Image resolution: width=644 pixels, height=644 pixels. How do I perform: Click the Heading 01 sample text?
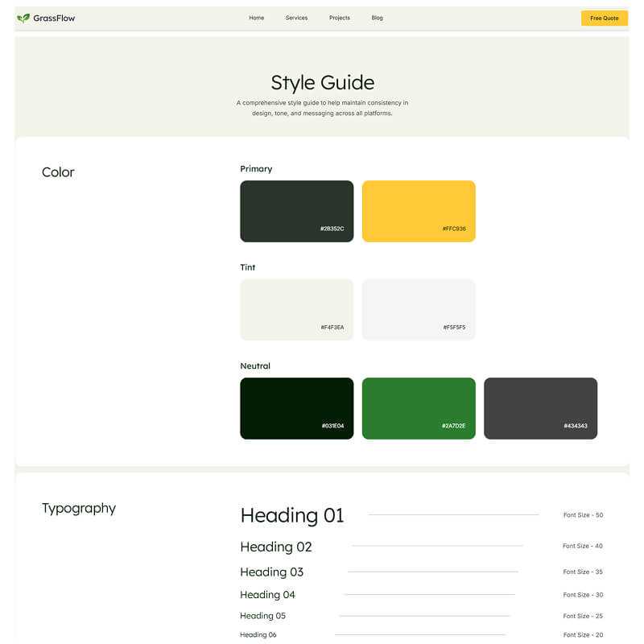coord(292,515)
